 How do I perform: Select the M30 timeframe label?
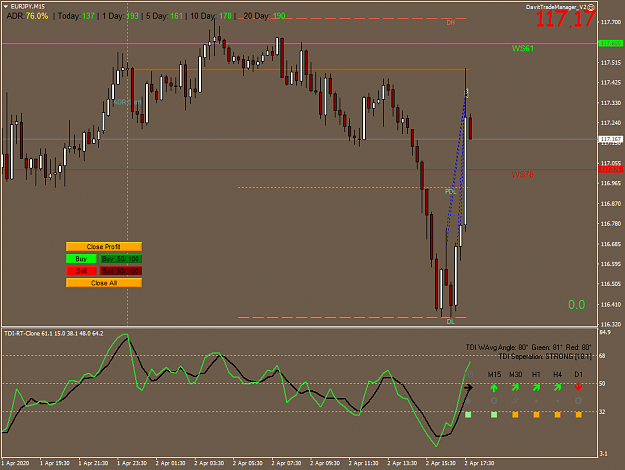point(515,374)
